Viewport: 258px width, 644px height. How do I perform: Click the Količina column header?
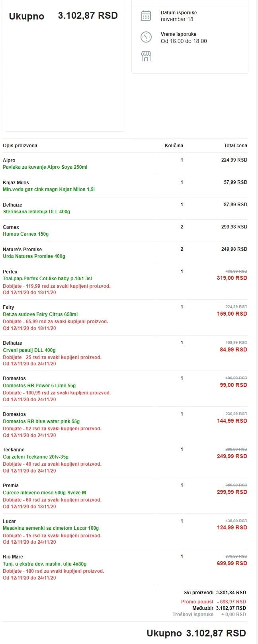tap(174, 146)
